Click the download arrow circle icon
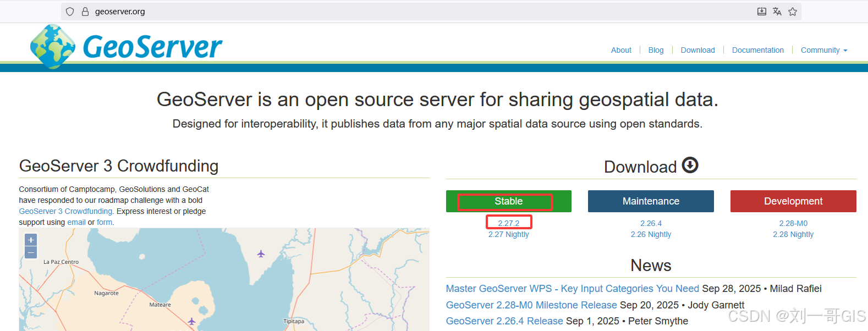This screenshot has width=868, height=331. (x=690, y=165)
